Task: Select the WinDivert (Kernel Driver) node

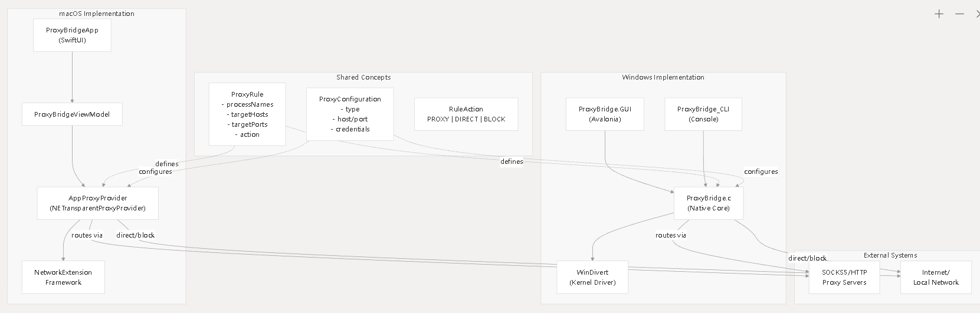Action: tap(592, 277)
